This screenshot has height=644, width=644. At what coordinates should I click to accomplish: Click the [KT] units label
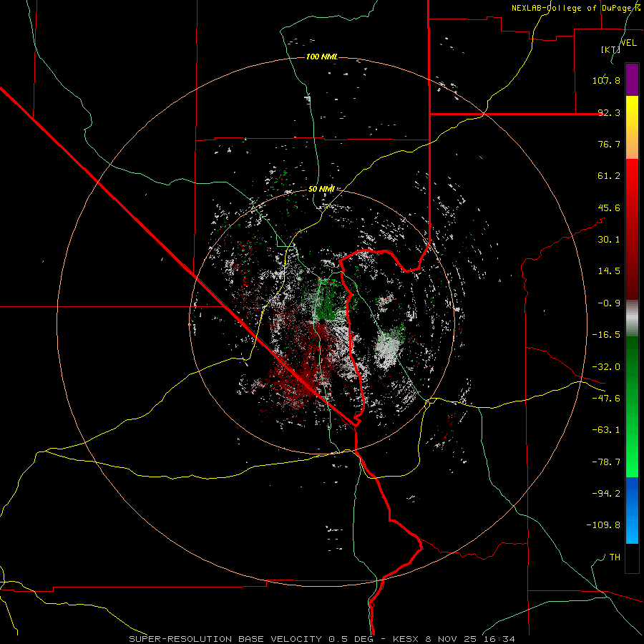610,49
